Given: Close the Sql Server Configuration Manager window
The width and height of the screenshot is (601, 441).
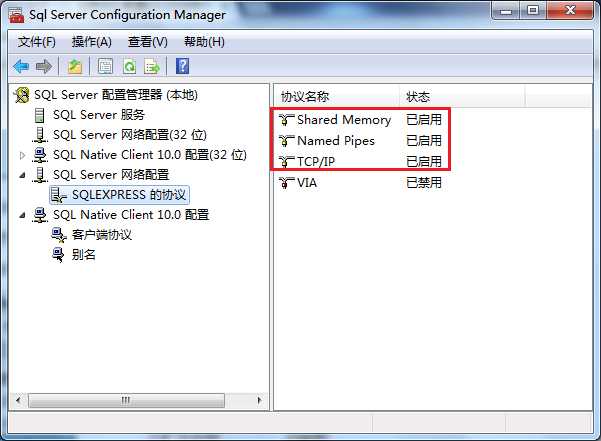Looking at the screenshot, I should [570, 10].
